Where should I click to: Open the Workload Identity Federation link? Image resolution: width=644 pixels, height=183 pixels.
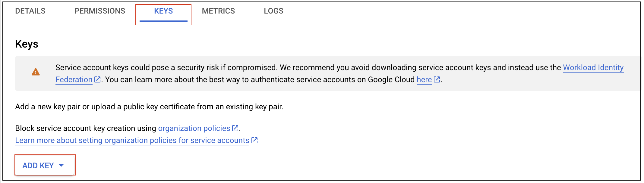tap(593, 67)
